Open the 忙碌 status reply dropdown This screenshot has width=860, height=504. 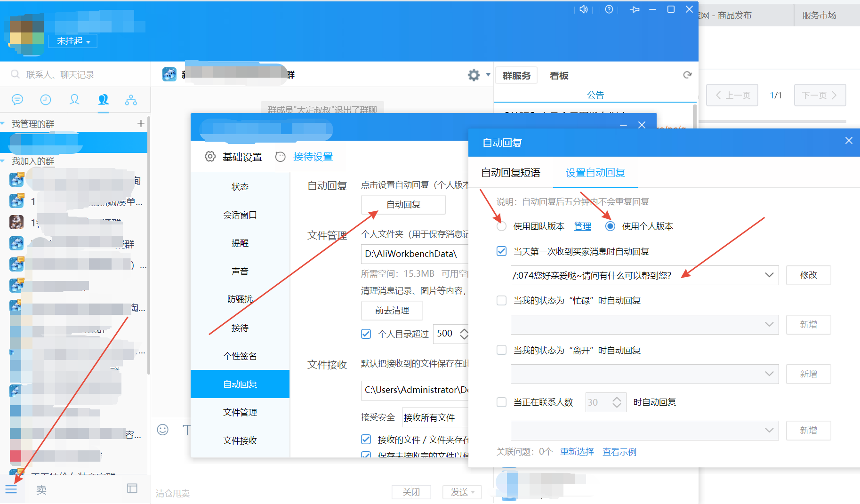(769, 324)
